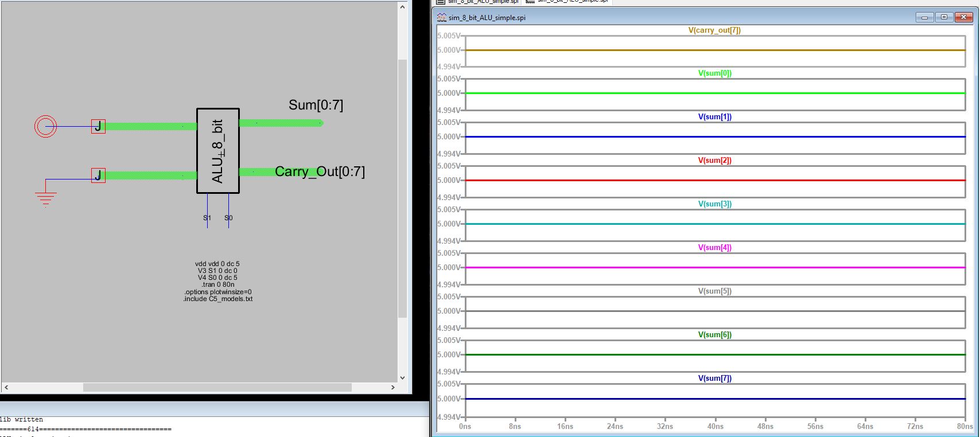Screen dimensions: 980x437
Task: Click the ALU_8_bit block symbol
Action: tap(218, 151)
